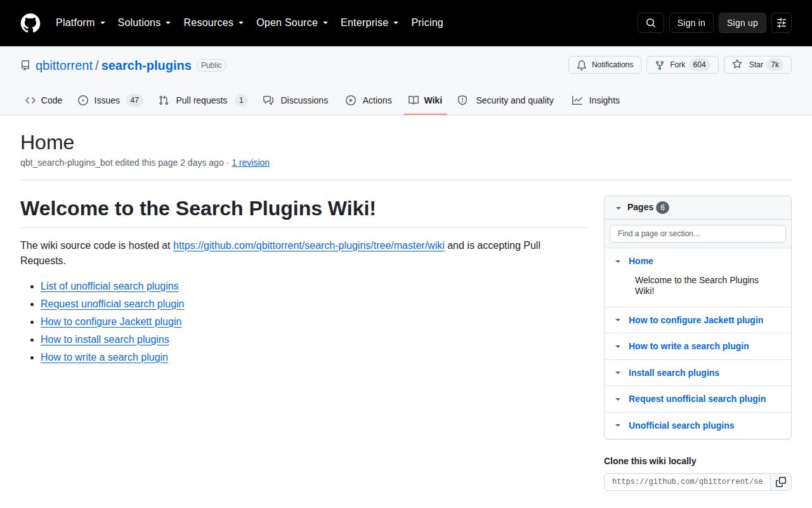Select the wiki clone URL field
This screenshot has height=508, width=812.
point(687,482)
